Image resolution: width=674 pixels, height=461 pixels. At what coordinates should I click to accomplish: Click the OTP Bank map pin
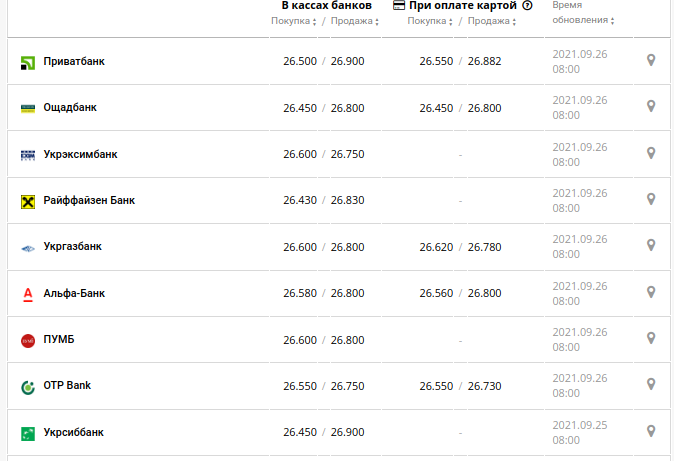[651, 385]
